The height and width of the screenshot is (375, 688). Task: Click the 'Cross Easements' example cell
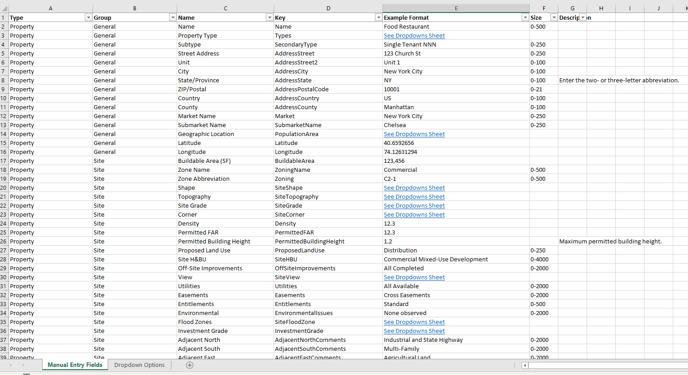[456, 295]
